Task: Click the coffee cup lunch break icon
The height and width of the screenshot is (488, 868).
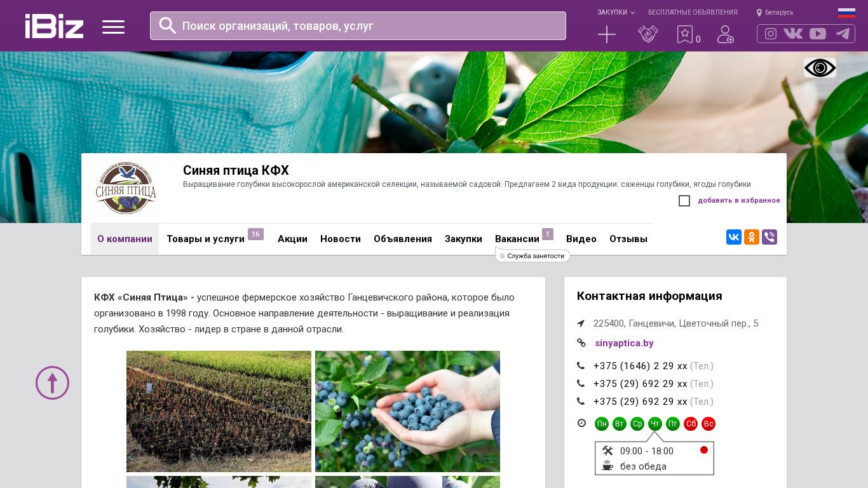Action: pyautogui.click(x=607, y=466)
